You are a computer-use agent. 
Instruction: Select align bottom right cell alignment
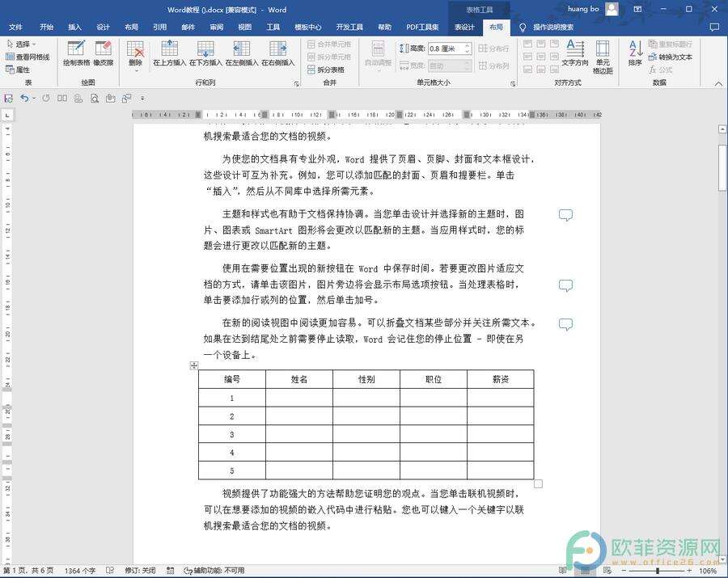point(554,70)
